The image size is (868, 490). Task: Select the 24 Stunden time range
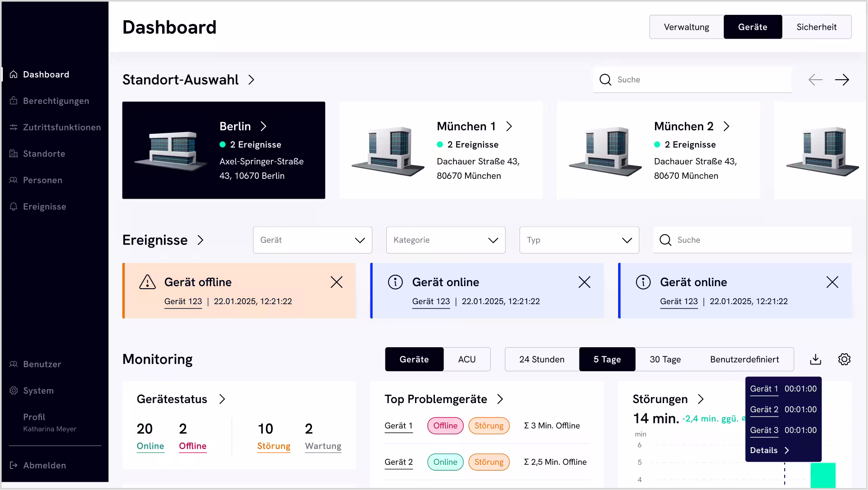[x=542, y=359]
